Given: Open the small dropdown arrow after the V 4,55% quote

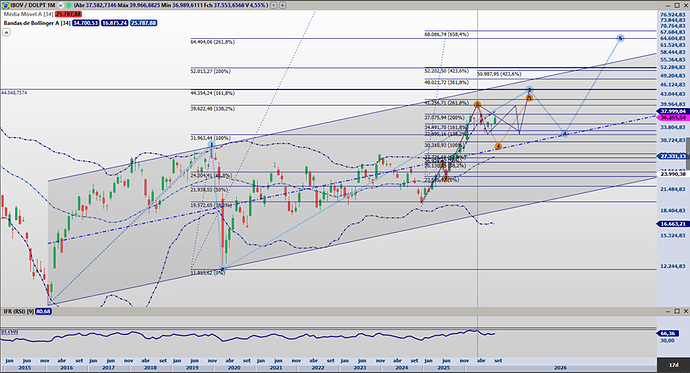Looking at the screenshot, I should click(x=274, y=5).
